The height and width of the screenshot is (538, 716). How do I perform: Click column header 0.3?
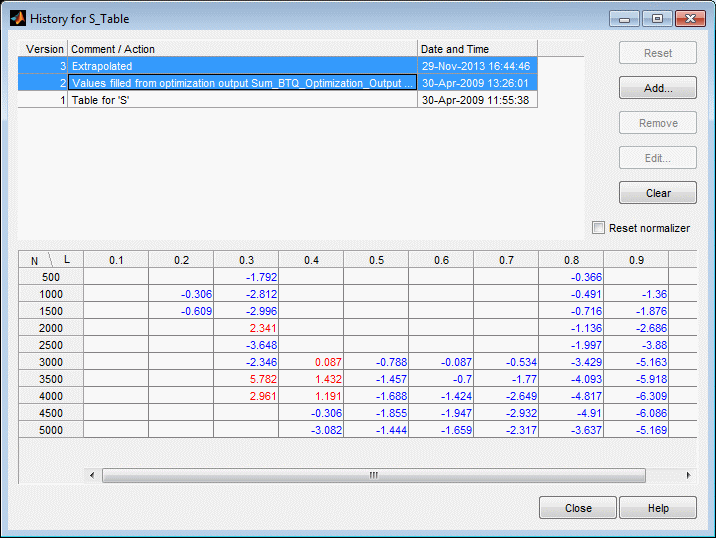(246, 260)
